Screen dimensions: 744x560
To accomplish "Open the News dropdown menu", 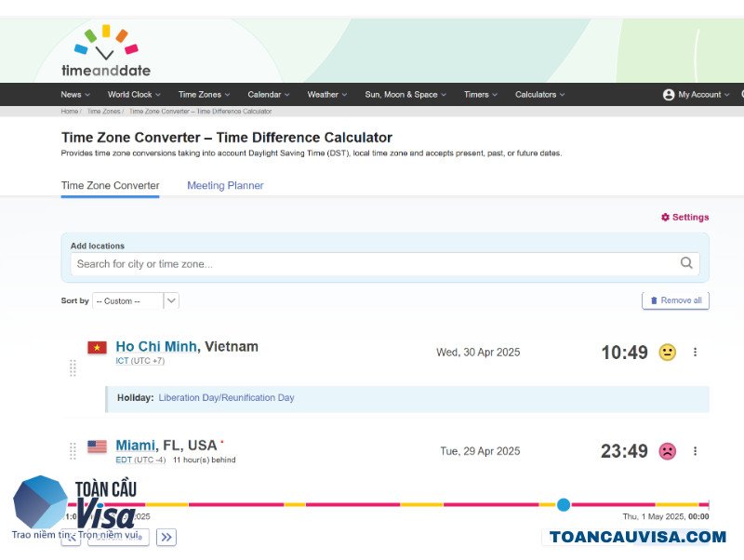I will click(75, 95).
